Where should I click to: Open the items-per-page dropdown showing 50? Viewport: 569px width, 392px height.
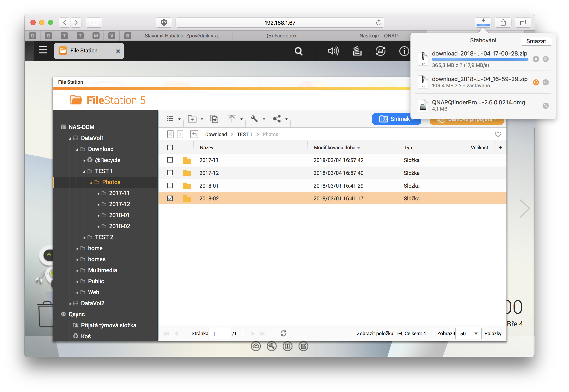tap(468, 333)
